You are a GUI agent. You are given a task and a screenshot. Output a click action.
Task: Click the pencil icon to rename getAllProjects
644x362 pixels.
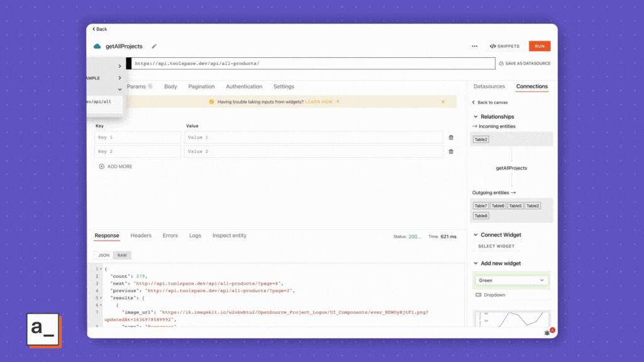[x=153, y=46]
